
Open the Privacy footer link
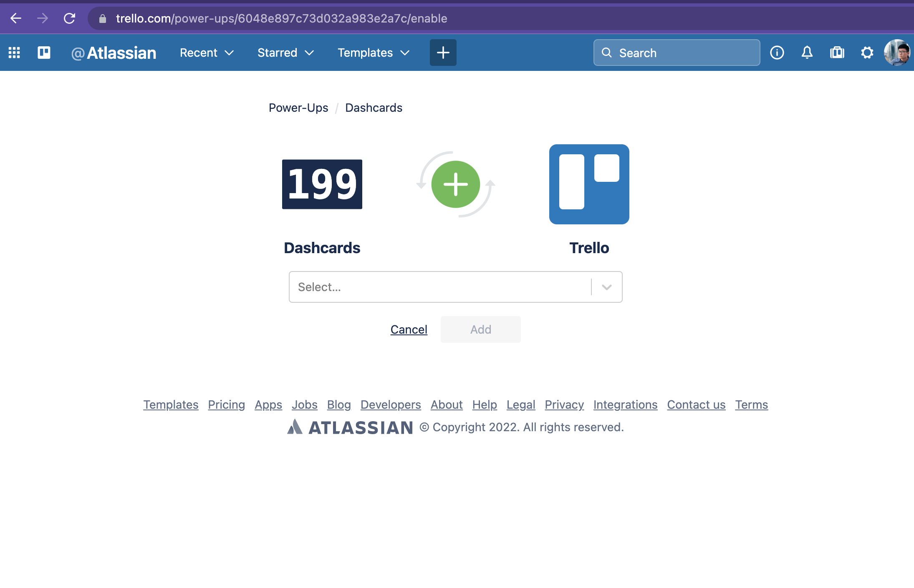[x=564, y=405]
